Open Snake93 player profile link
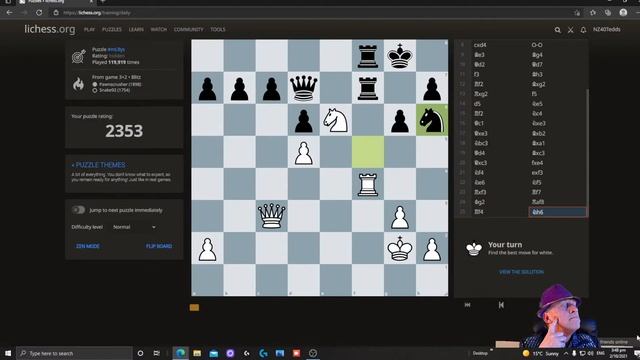 (x=114, y=90)
